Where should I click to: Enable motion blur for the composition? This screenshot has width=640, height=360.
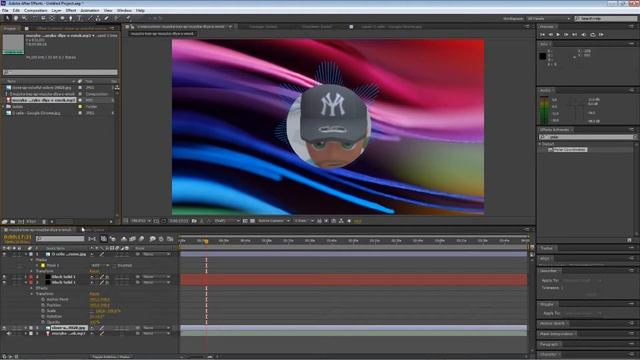coord(141,239)
